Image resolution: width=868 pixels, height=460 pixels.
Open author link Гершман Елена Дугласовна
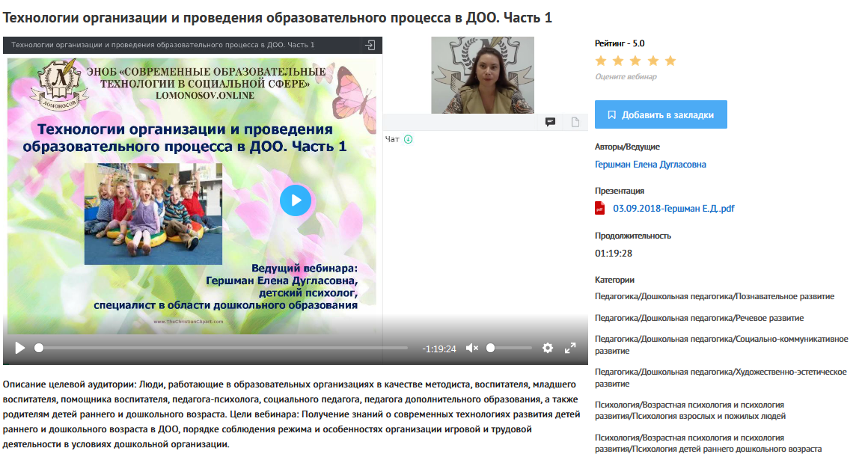click(x=650, y=165)
